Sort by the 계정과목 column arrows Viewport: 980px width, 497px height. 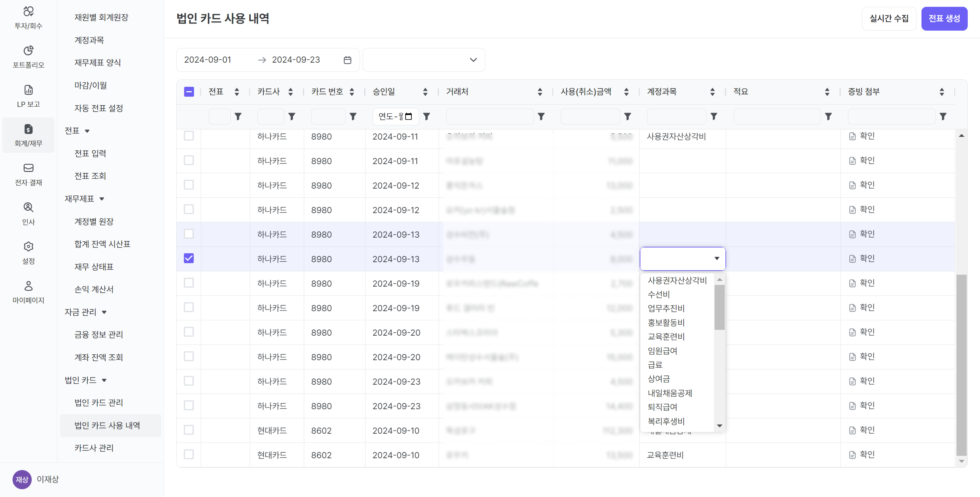tap(713, 92)
